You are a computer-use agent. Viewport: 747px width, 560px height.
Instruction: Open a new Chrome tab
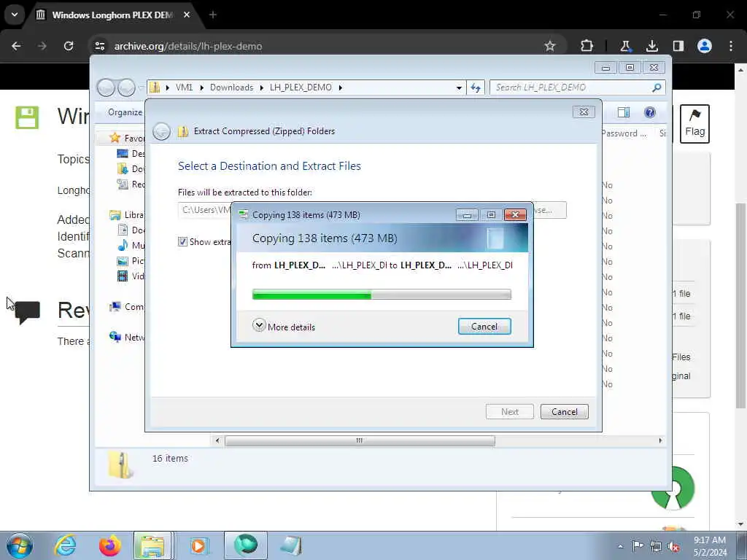(213, 15)
